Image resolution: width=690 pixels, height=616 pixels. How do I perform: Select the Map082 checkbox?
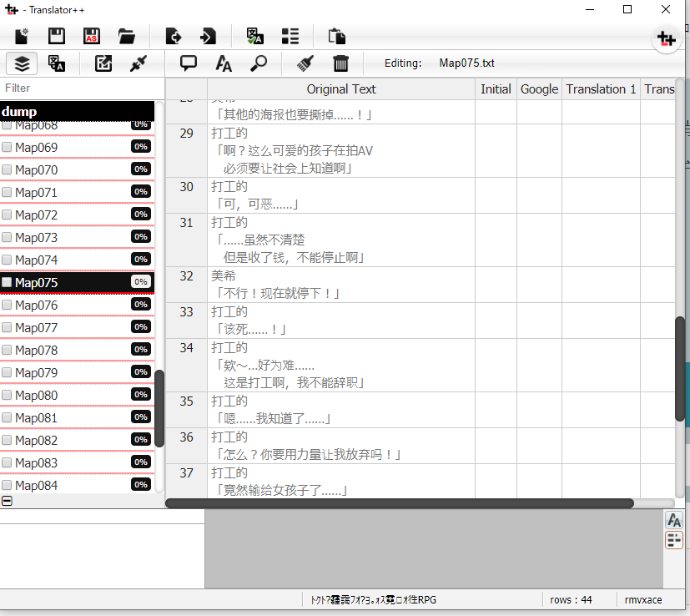7,439
